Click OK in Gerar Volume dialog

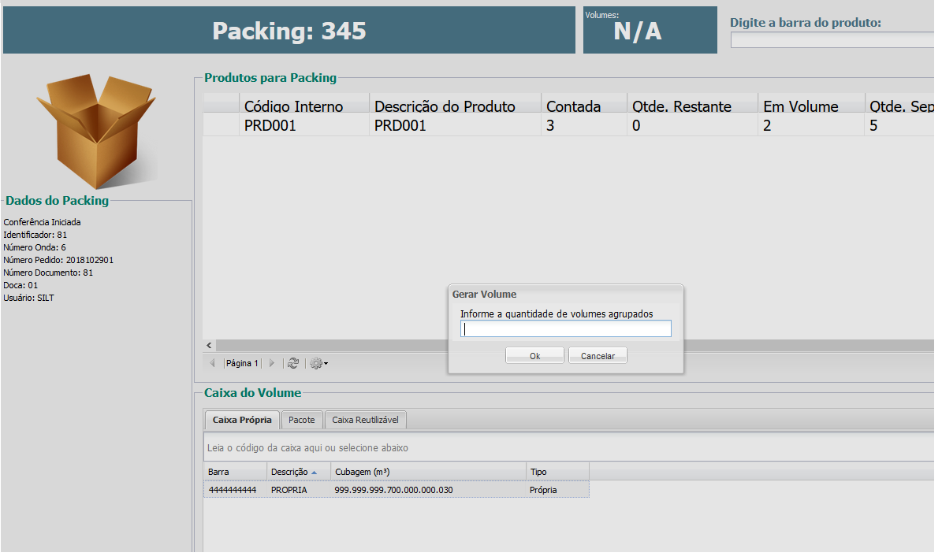click(x=534, y=356)
